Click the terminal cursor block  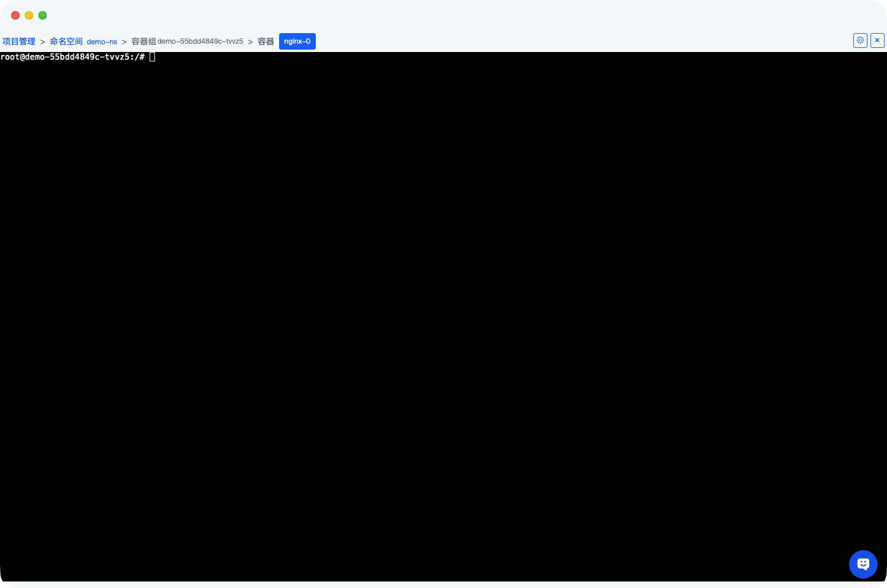point(152,57)
